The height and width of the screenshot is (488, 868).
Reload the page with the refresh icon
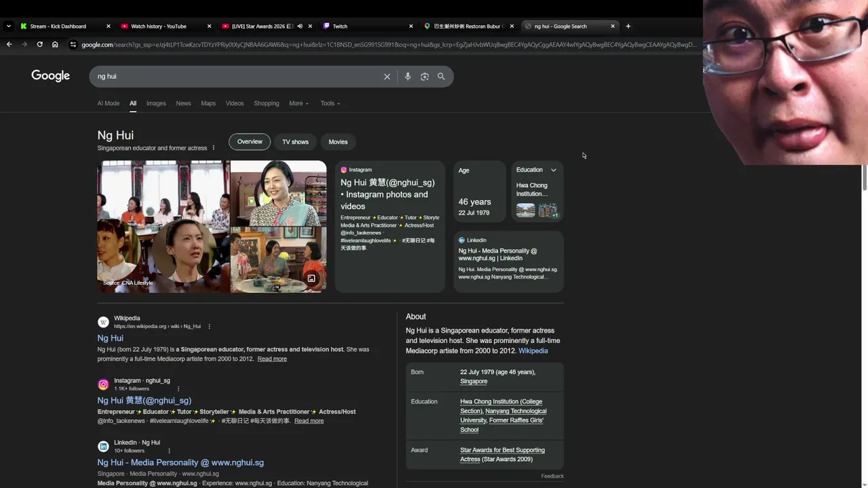39,45
